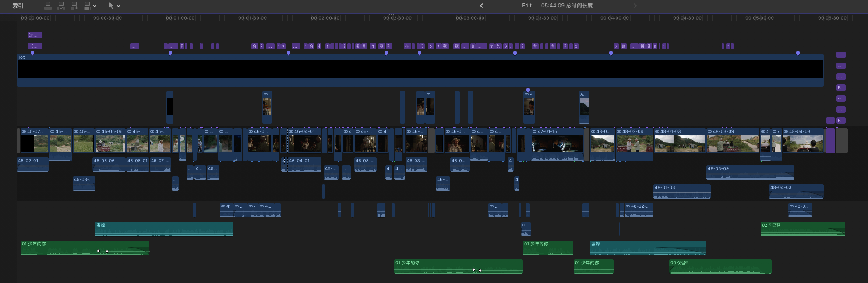Expand the edit mode dropdown chevron

pyautogui.click(x=95, y=6)
